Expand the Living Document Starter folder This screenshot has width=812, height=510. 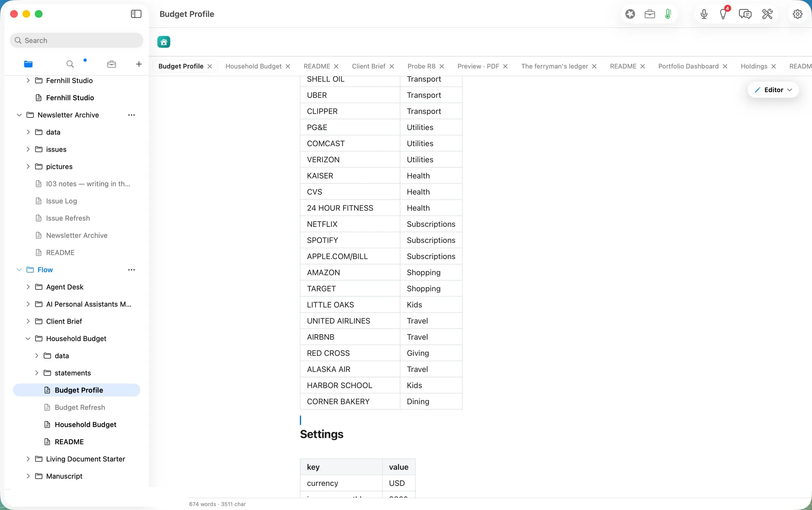pyautogui.click(x=28, y=459)
